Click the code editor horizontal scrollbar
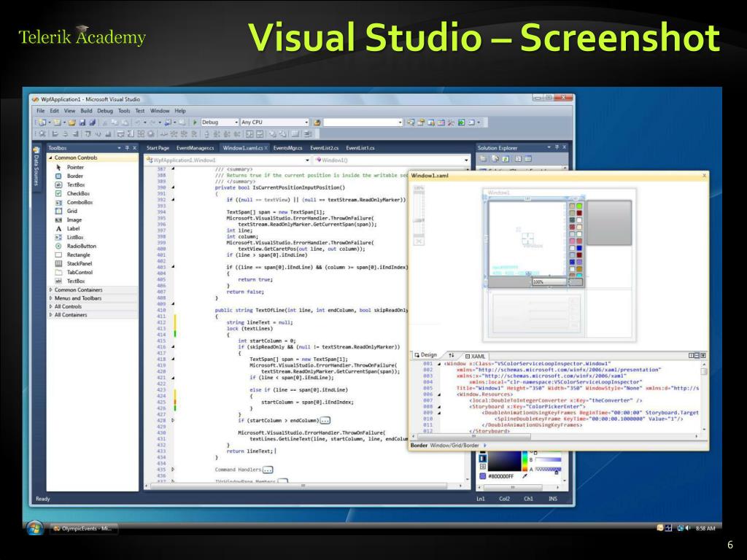Image resolution: width=747 pixels, height=560 pixels. pos(303,486)
